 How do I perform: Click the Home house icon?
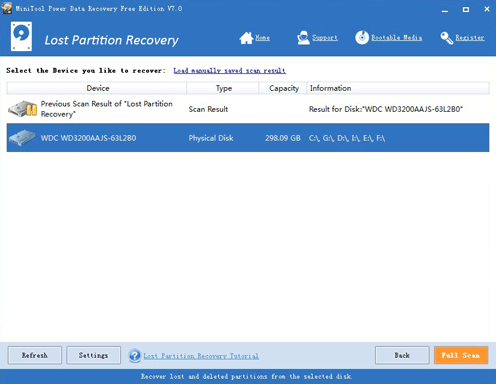click(246, 38)
